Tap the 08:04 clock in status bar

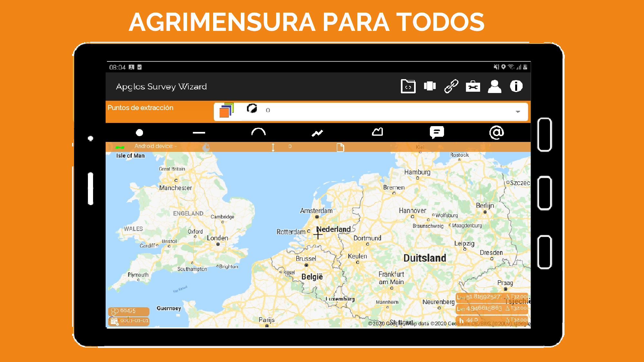(117, 67)
